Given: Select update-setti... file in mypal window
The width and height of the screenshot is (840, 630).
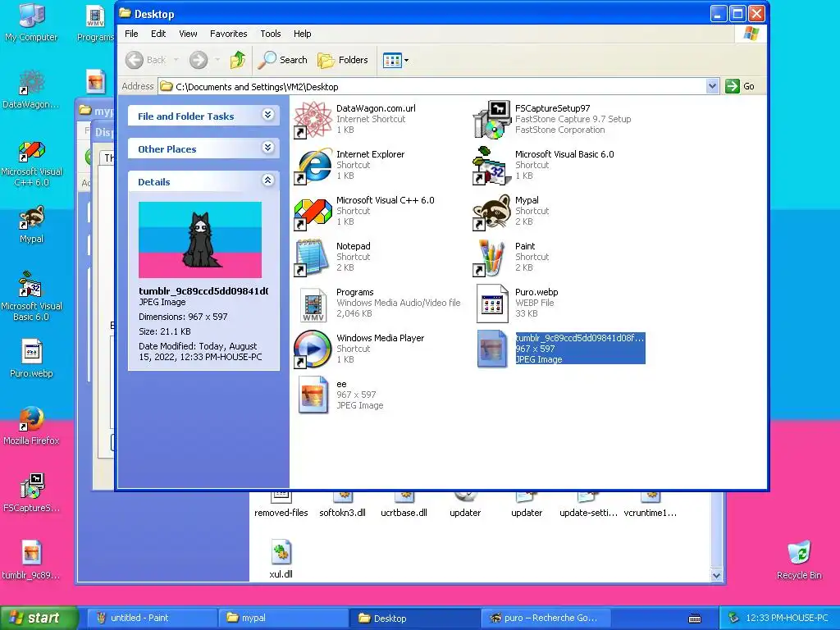Looking at the screenshot, I should 588,506.
